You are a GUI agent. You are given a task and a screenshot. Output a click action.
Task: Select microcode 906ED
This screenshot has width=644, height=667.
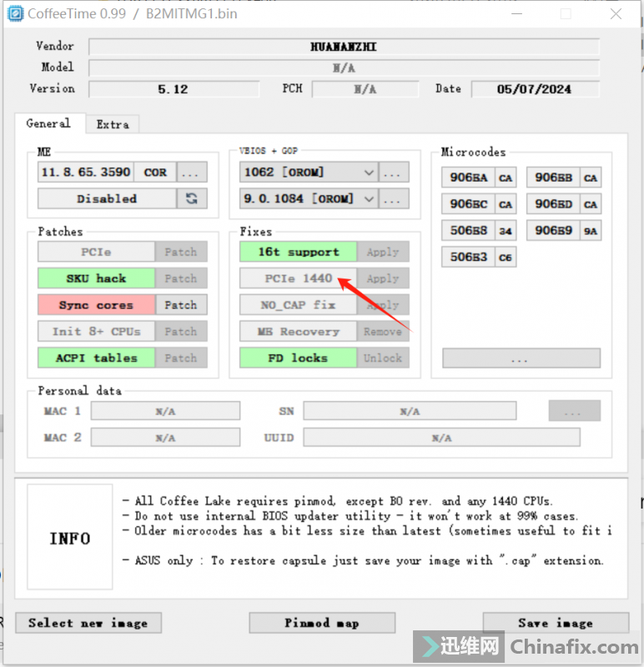click(x=553, y=204)
